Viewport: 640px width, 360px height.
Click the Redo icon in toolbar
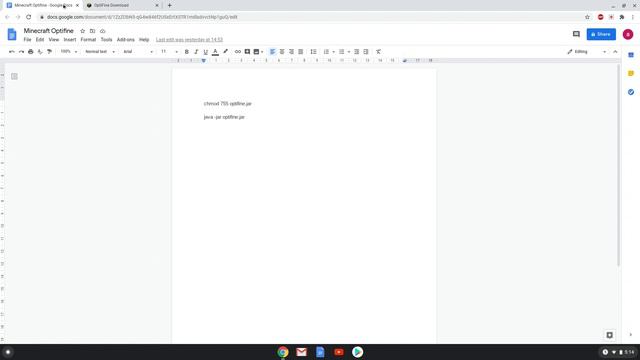click(x=21, y=52)
